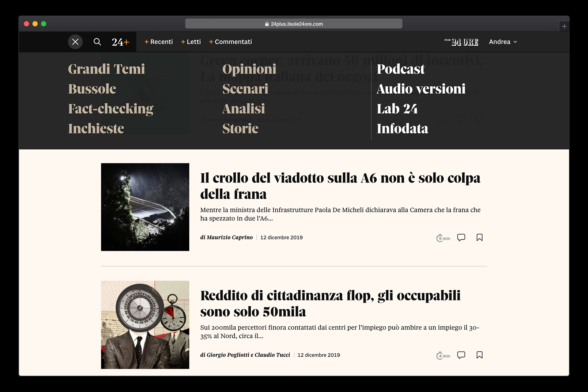Open a new browser tab
This screenshot has width=588, height=392.
(x=564, y=26)
